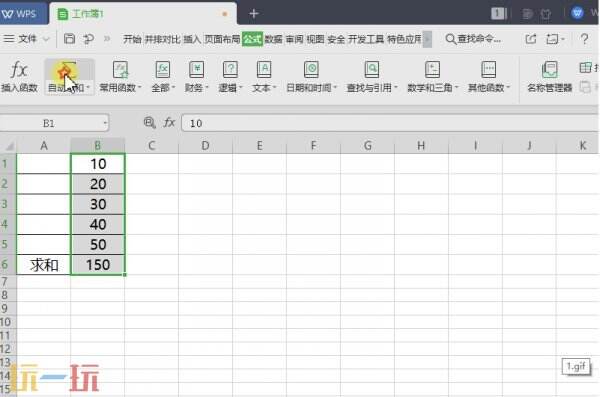Switch to the View (视图) ribbon tab
Screen dimensions: 600x397
point(315,39)
